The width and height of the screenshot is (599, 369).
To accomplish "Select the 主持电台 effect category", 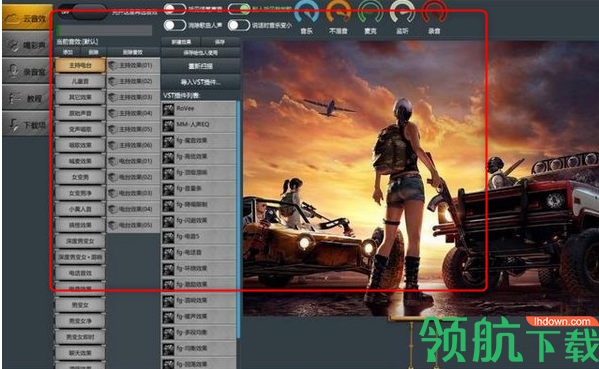I will pos(80,65).
